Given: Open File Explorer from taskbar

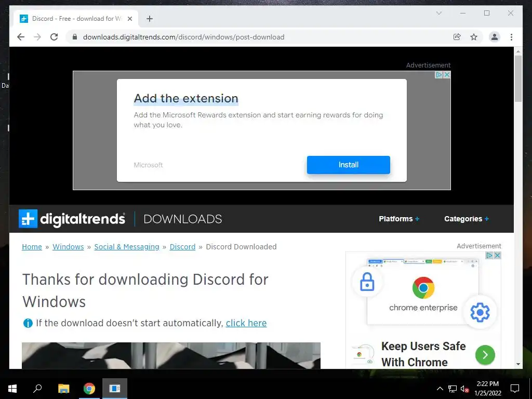Looking at the screenshot, I should 64,389.
